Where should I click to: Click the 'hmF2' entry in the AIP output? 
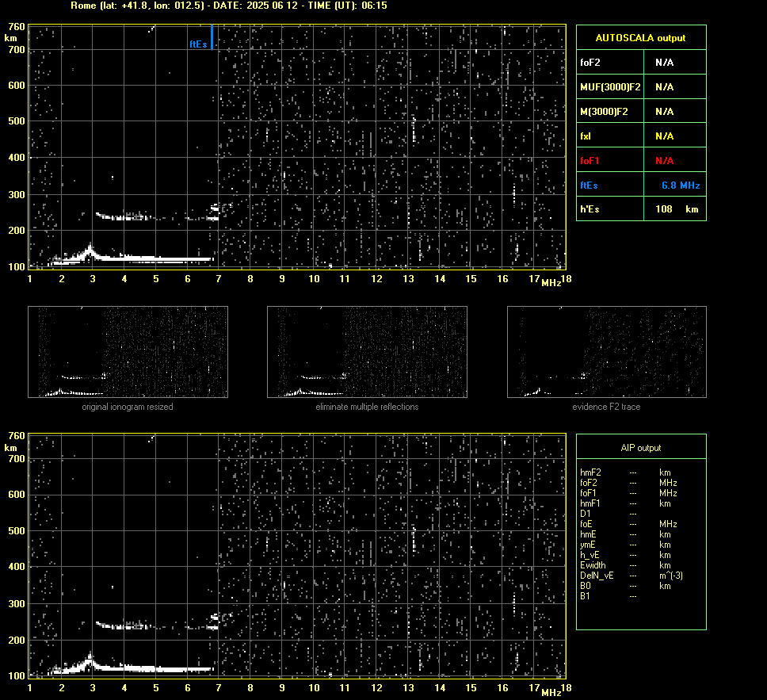[590, 472]
